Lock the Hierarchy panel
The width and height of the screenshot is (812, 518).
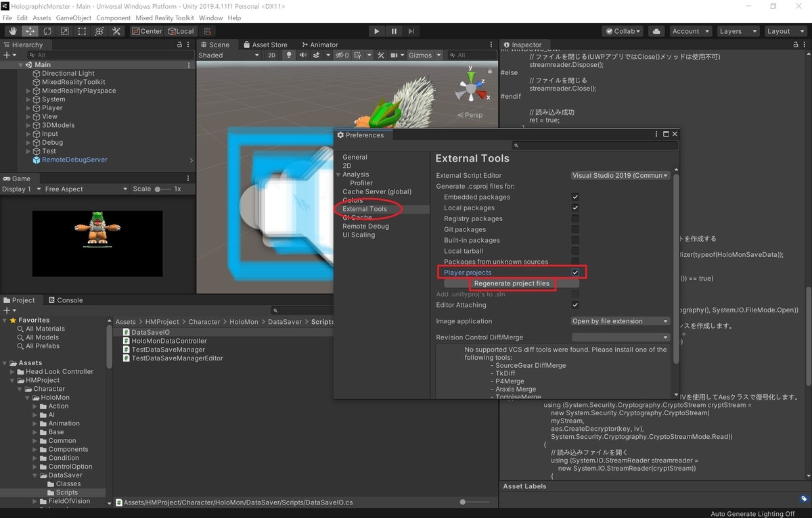click(x=179, y=45)
